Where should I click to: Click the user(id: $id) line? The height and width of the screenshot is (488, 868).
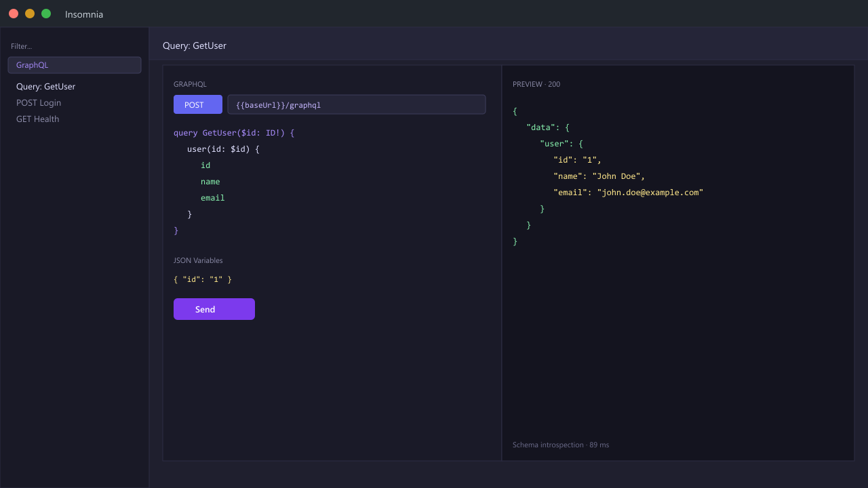(x=224, y=149)
